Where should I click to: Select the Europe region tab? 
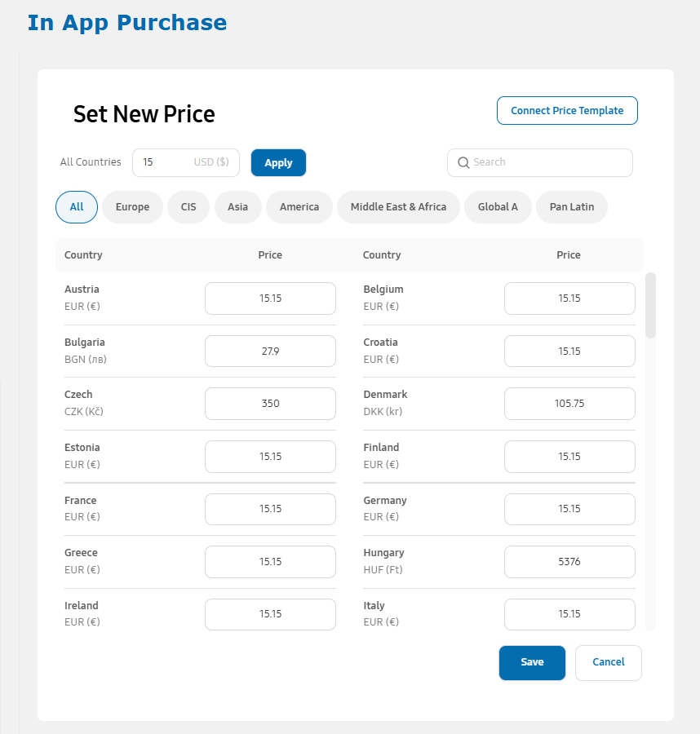(x=132, y=207)
